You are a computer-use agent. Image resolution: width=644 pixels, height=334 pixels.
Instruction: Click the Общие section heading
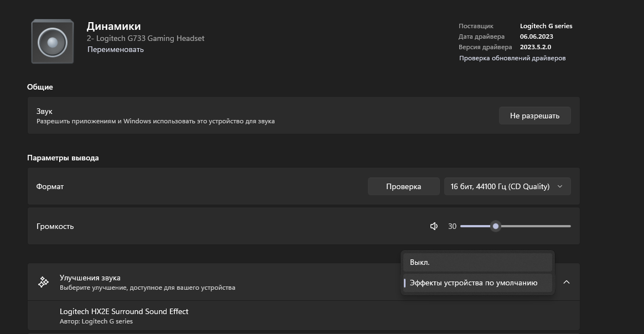click(40, 87)
